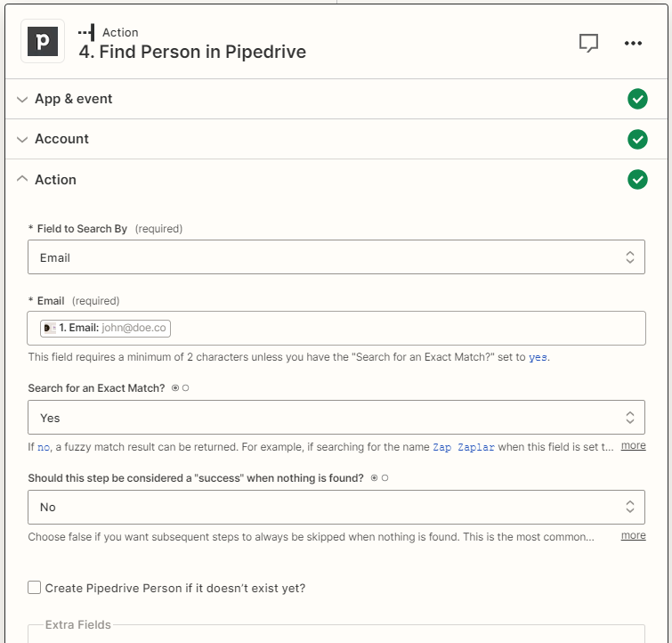Screen dimensions: 672x643
Task: Enable Create Pipedrive Person if missing checkbox
Action: point(35,588)
